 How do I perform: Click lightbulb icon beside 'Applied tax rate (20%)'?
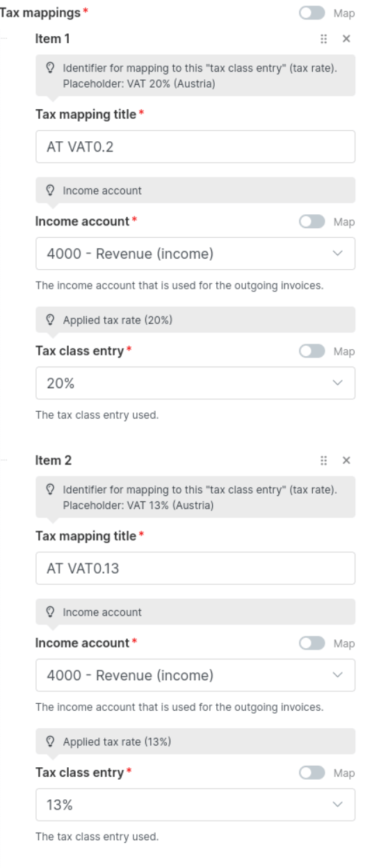pyautogui.click(x=49, y=320)
